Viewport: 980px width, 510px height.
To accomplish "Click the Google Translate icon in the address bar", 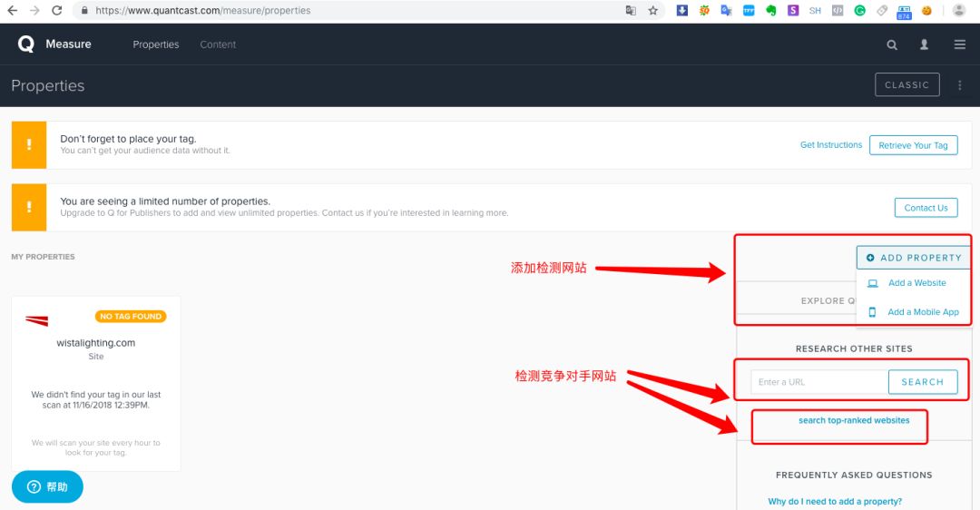I will 631,11.
